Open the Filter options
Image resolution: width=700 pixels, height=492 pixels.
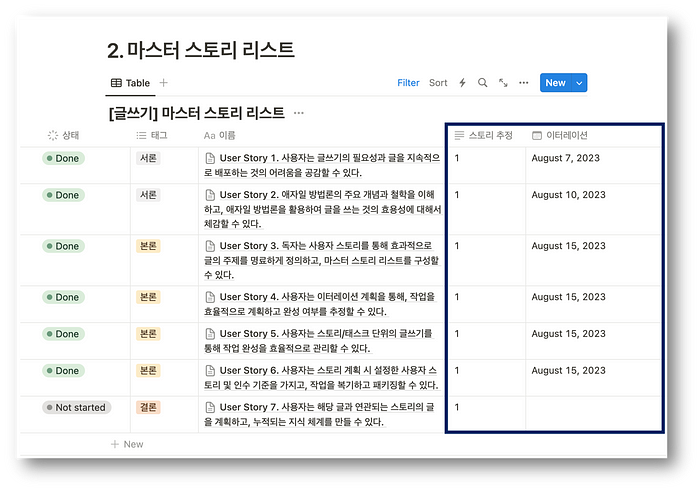[x=408, y=83]
